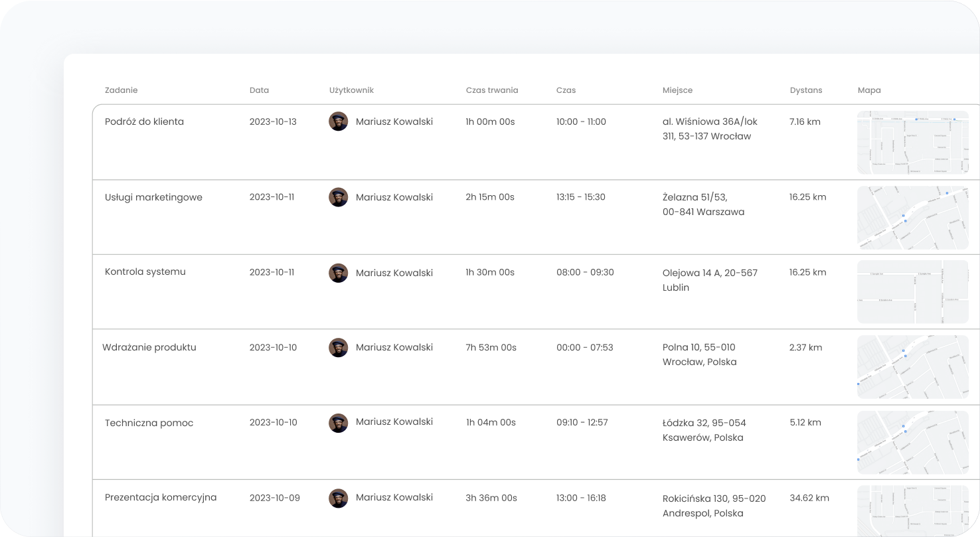Click the Rokicińska 130, Andrespol address

(714, 506)
